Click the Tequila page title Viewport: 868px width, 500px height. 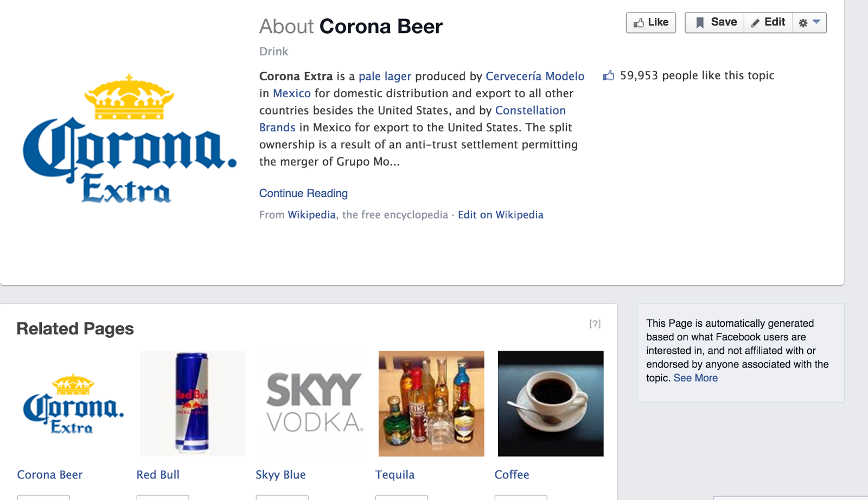[x=395, y=475]
